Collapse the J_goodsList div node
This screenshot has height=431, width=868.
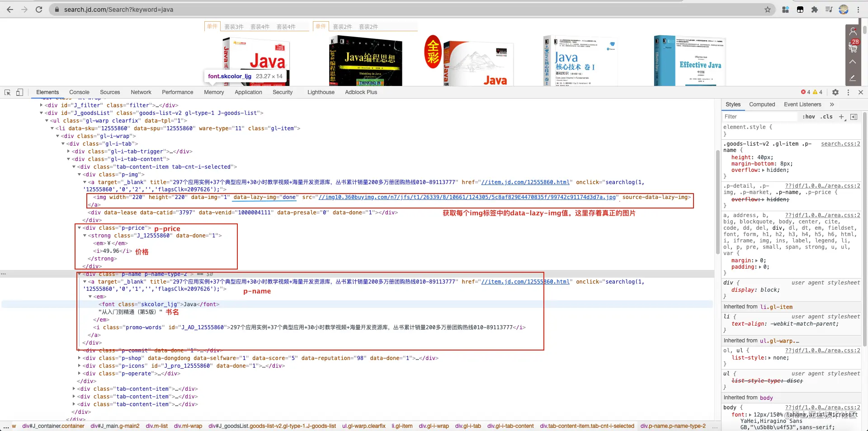[x=41, y=113]
